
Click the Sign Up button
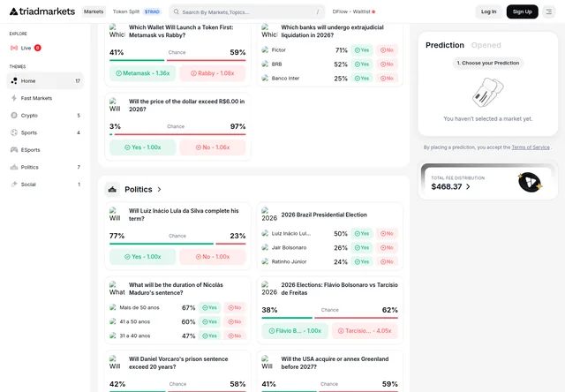(522, 11)
